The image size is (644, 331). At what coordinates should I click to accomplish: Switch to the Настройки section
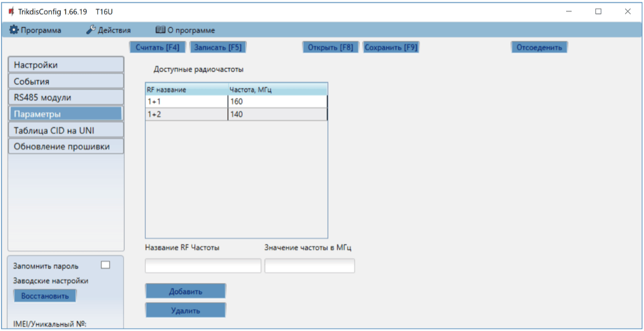[x=65, y=65]
